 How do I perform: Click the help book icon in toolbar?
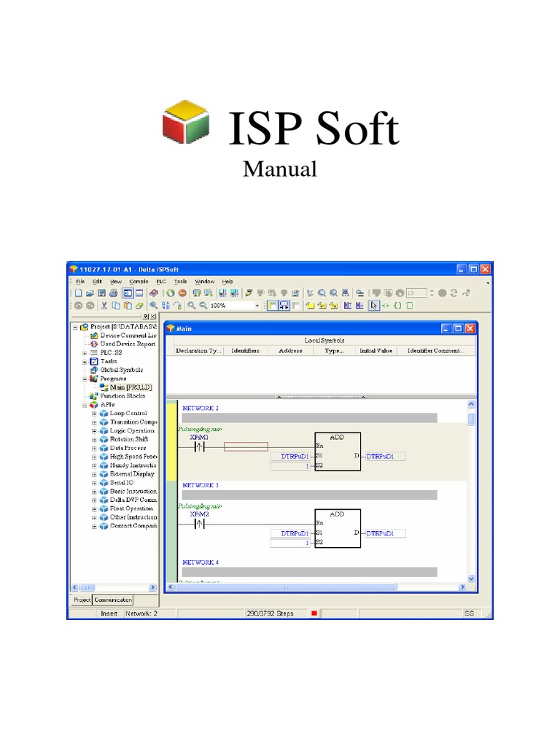153,293
